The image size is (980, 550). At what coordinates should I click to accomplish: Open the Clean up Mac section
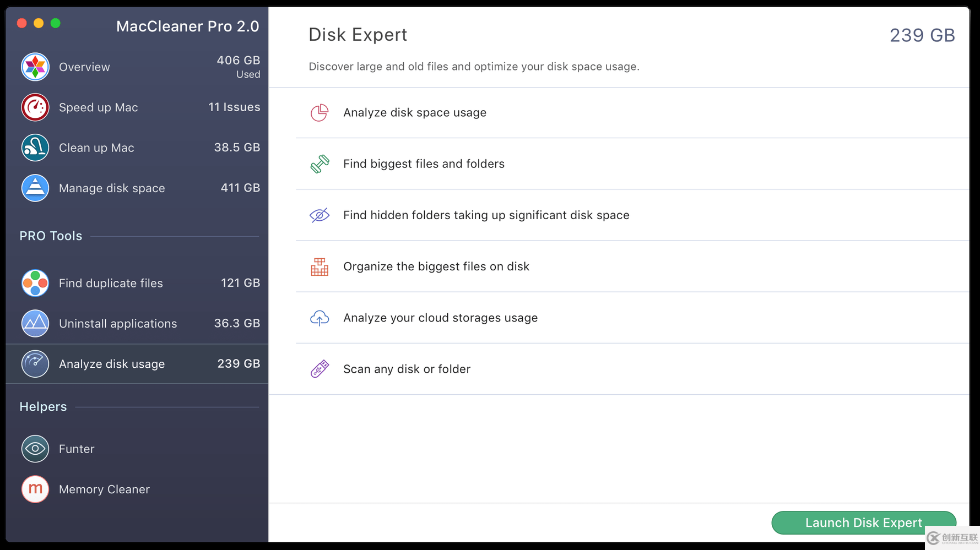tap(137, 148)
